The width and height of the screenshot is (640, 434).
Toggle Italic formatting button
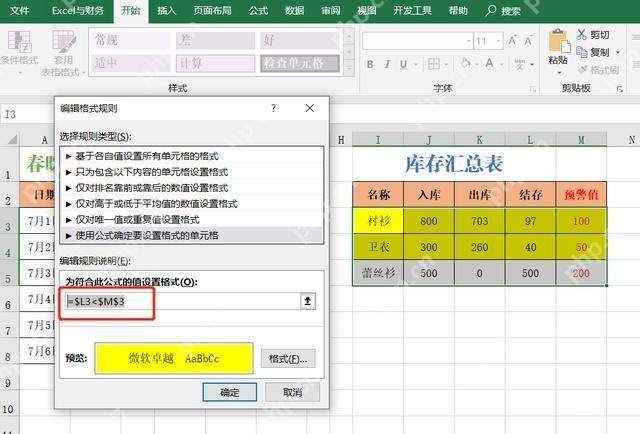(387, 64)
